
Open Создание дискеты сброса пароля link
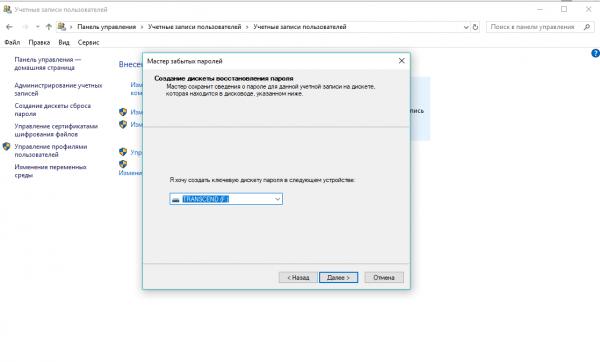[52, 110]
